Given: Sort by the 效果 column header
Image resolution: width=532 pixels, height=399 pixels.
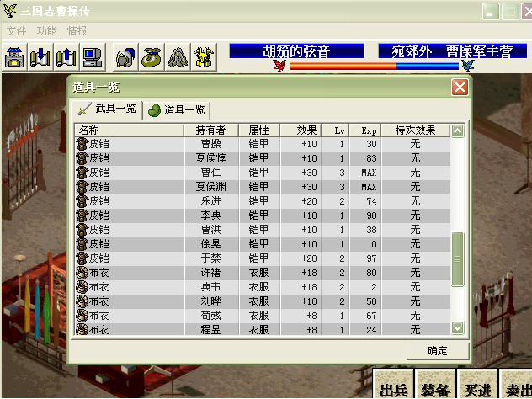Looking at the screenshot, I should click(306, 130).
